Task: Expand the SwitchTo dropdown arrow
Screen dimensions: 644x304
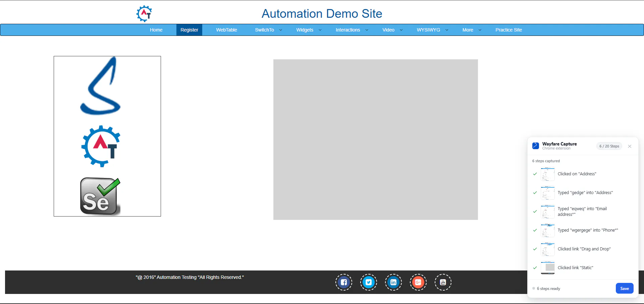Action: tap(281, 30)
